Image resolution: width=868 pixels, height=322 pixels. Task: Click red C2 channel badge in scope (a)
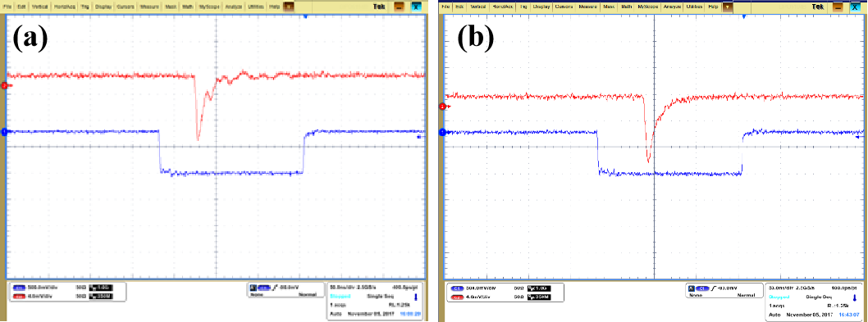(x=19, y=297)
